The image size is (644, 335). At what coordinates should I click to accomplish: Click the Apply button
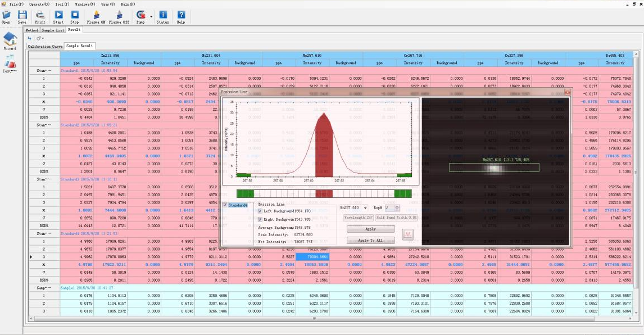[x=370, y=229]
